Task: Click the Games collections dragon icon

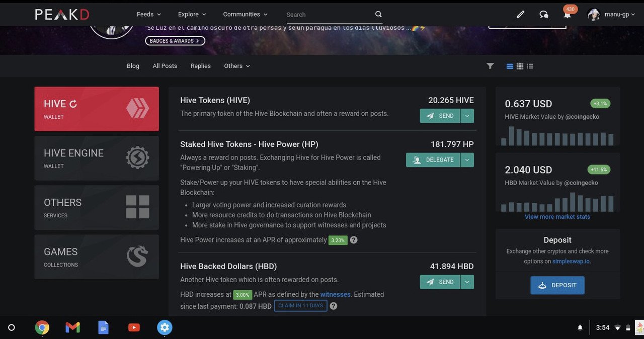Action: [x=137, y=257]
